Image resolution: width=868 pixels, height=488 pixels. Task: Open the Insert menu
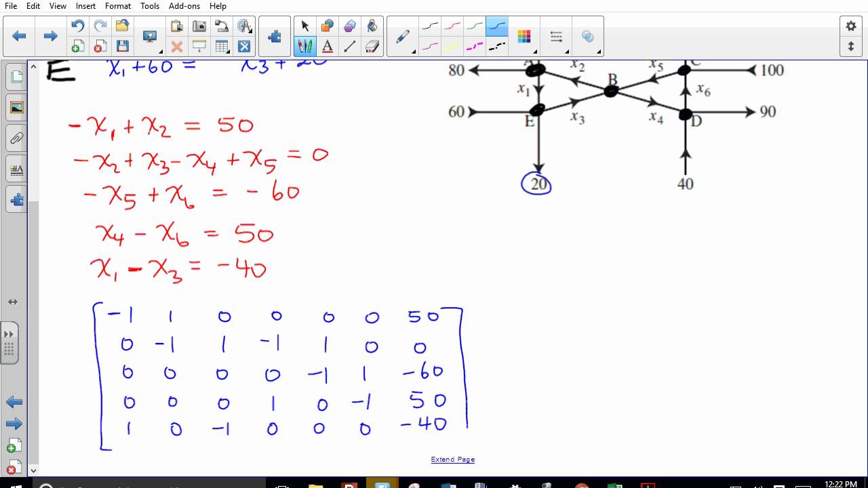point(85,5)
